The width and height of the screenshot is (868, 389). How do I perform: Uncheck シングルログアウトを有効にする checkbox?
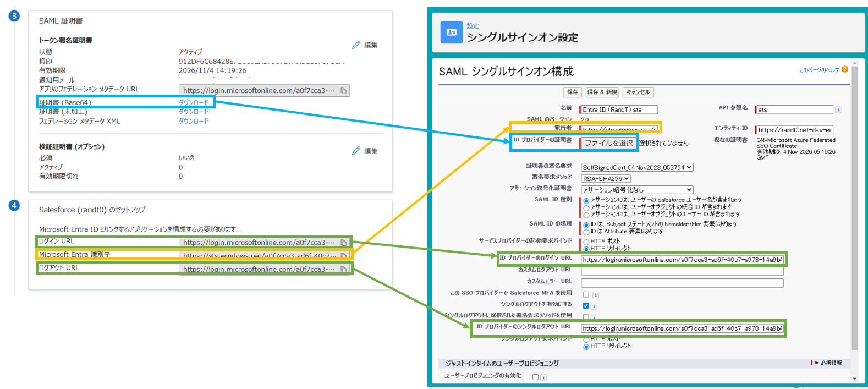click(x=586, y=306)
